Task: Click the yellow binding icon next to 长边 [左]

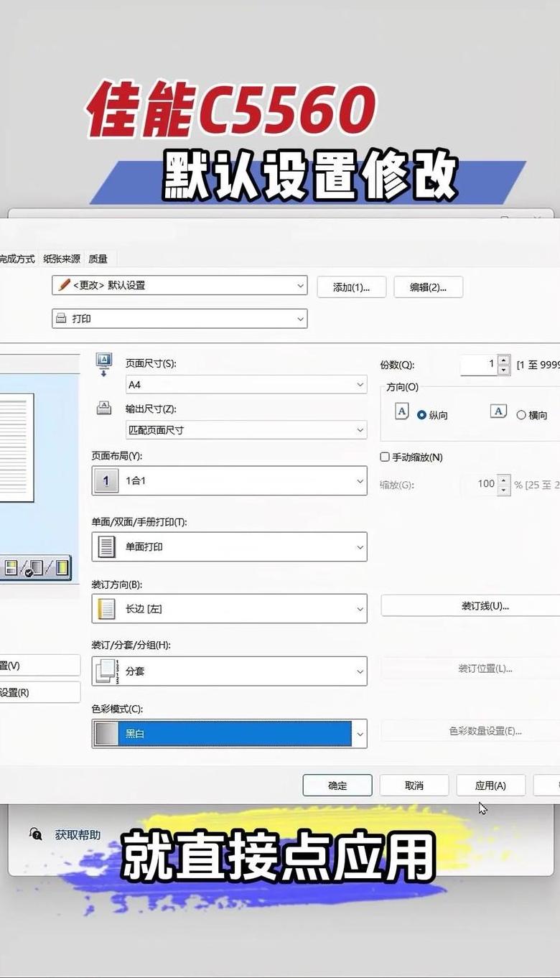Action: [106, 609]
